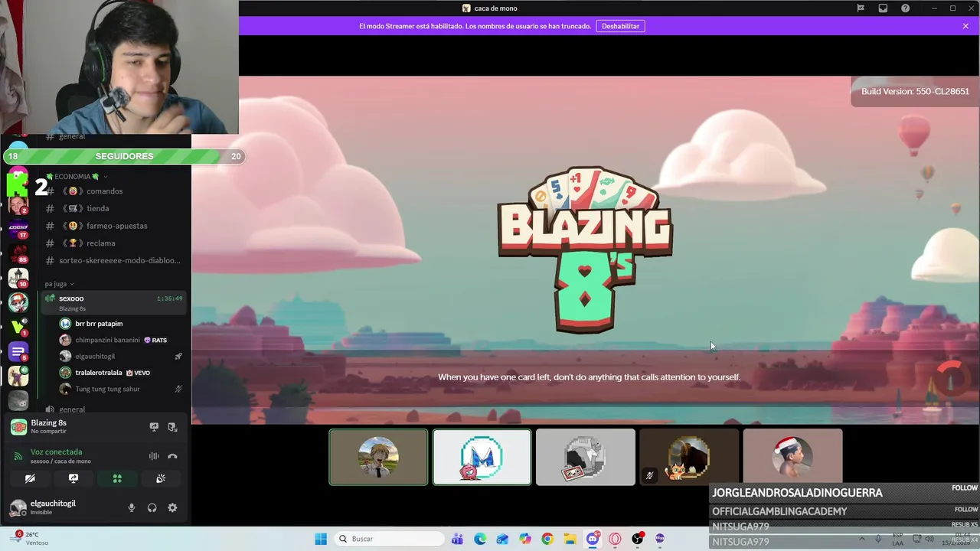Image resolution: width=980 pixels, height=551 pixels.
Task: Mute the microphone in user panel
Action: click(x=132, y=507)
